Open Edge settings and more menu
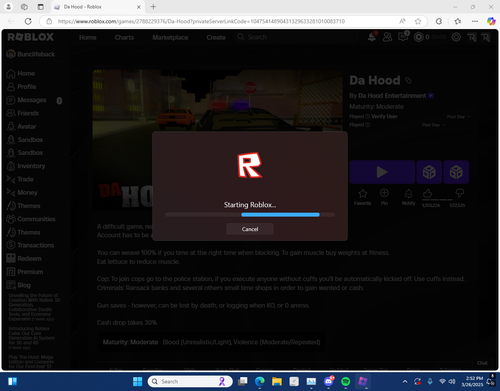The height and width of the screenshot is (391, 500). (x=475, y=21)
